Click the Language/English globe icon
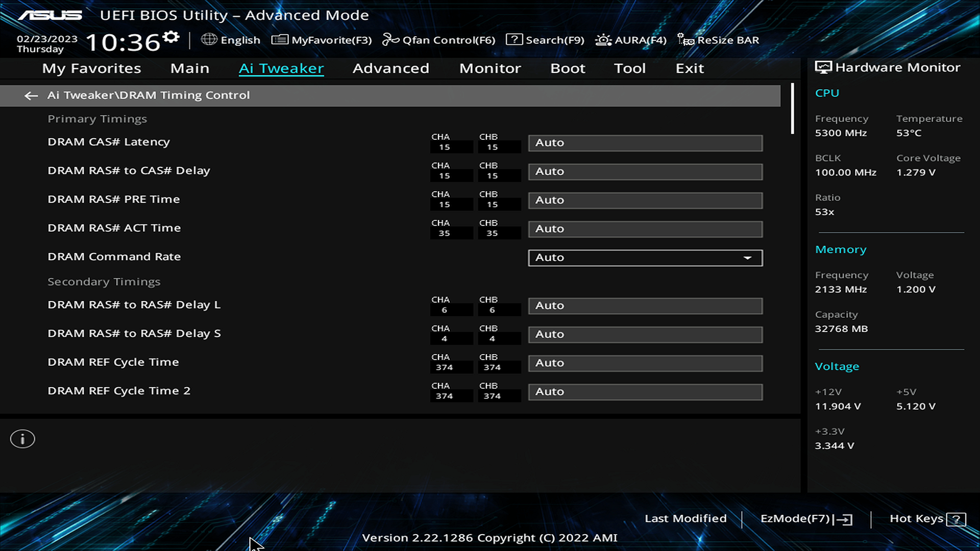Viewport: 980px width, 551px height. click(209, 40)
